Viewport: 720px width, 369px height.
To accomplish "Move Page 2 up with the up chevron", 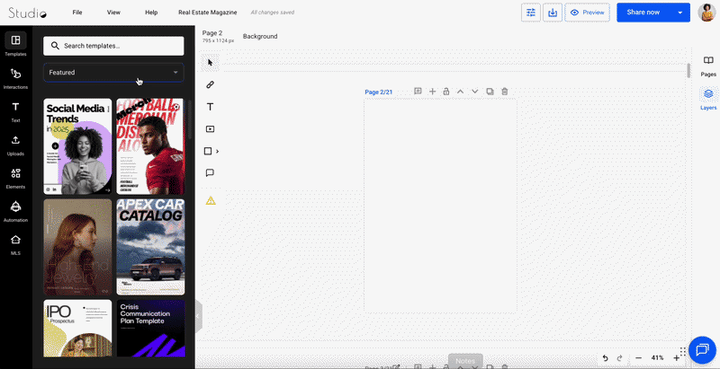I will pos(460,91).
